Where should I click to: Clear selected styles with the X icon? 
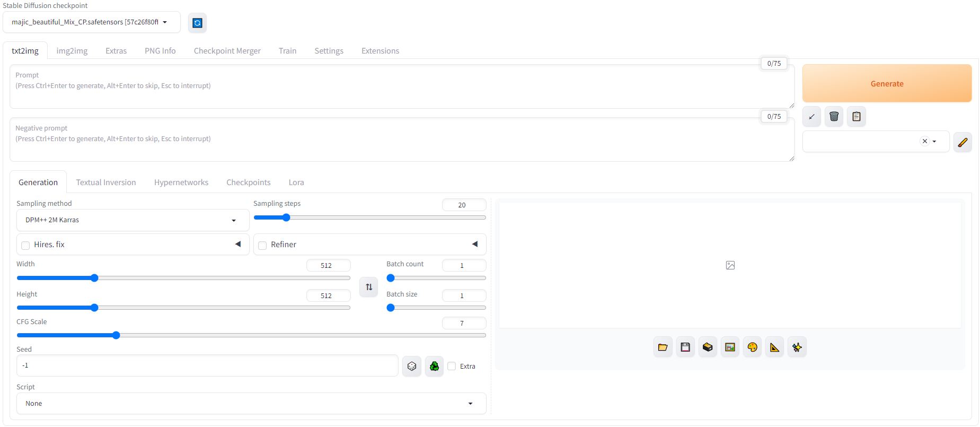925,141
